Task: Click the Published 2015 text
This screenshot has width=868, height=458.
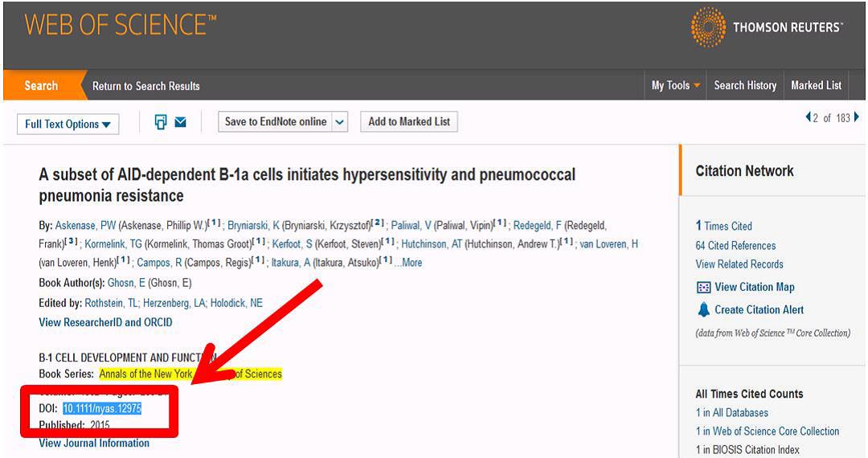Action: click(x=74, y=425)
